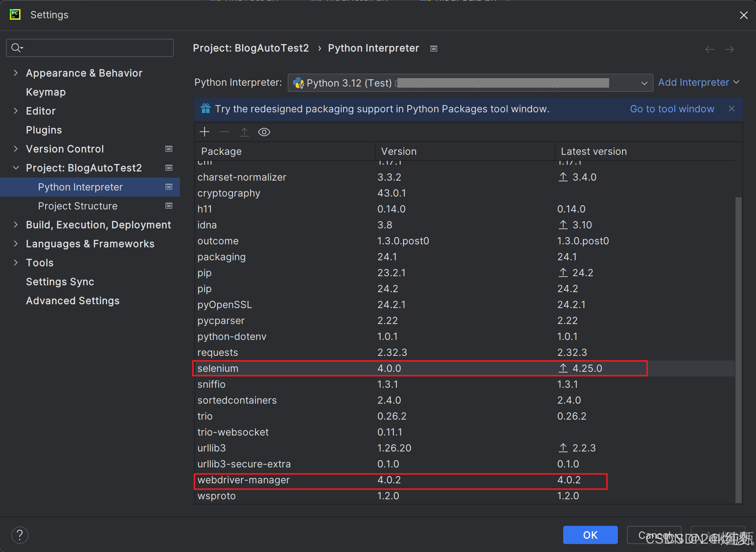Click Go to tool window link
Image resolution: width=756 pixels, height=552 pixels.
click(x=672, y=109)
